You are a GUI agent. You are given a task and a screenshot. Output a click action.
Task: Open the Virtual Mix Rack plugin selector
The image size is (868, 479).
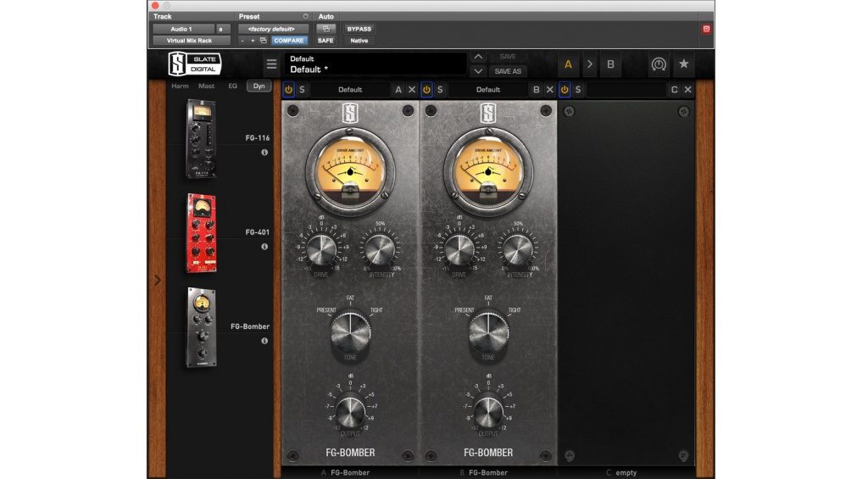191,41
